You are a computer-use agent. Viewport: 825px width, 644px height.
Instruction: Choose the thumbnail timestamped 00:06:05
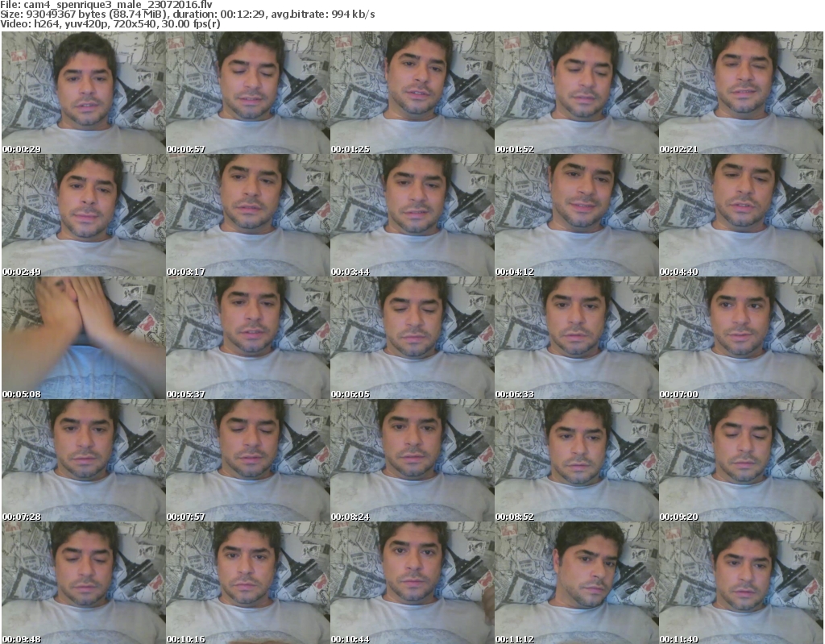412,338
